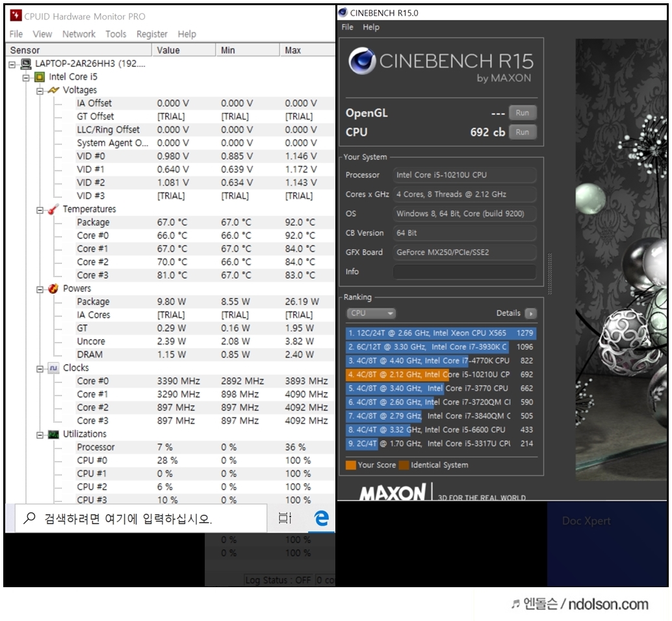The image size is (672, 621).
Task: Click the Value column header
Action: (184, 50)
